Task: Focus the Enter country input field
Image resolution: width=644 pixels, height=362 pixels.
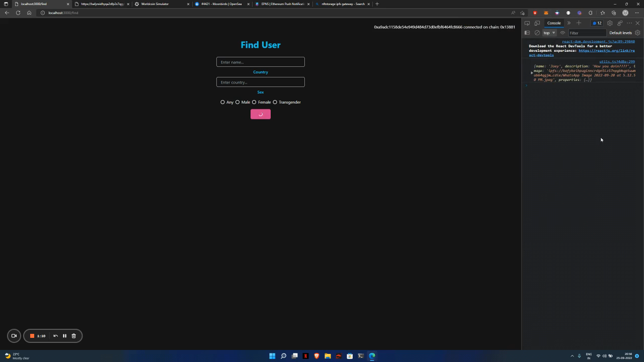Action: [261, 82]
